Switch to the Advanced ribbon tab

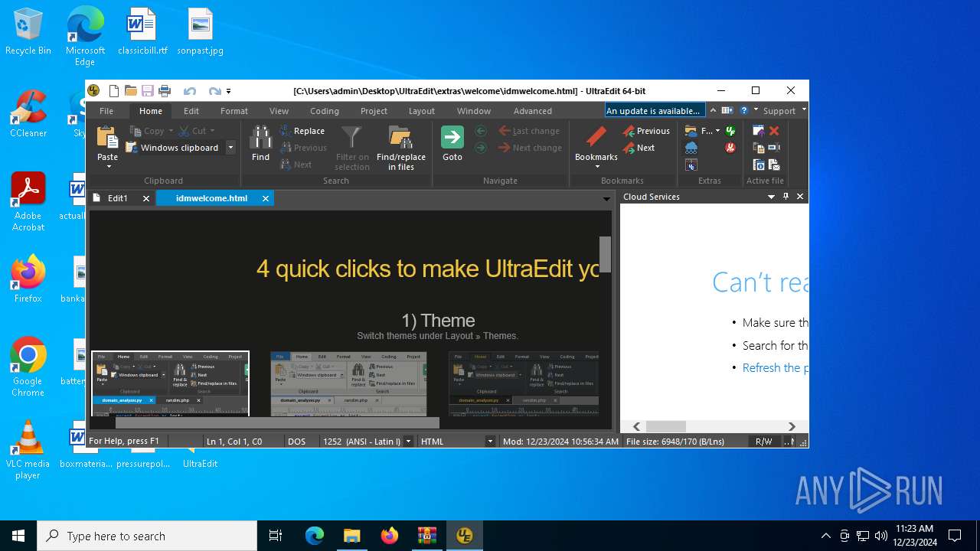[533, 111]
